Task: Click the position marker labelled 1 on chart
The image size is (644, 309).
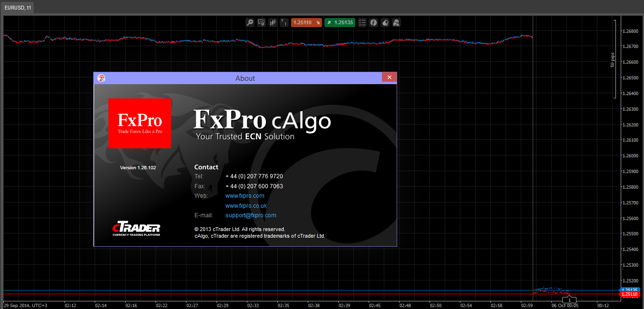Action: click(569, 300)
